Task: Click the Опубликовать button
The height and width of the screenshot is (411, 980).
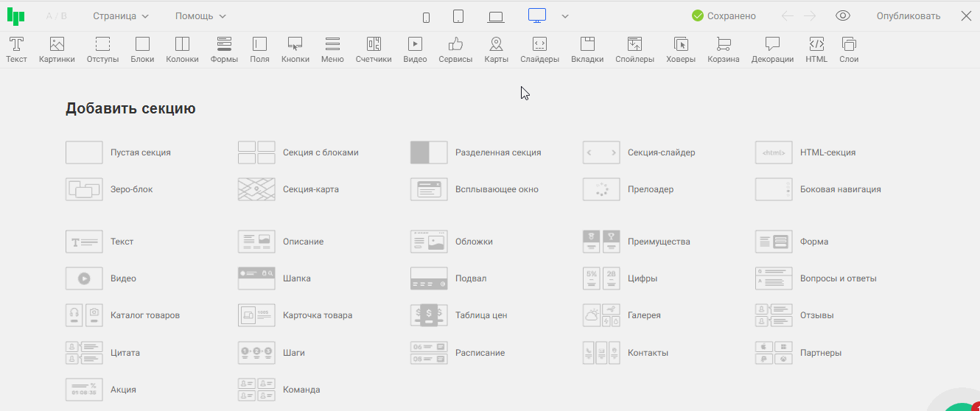Action: tap(908, 16)
